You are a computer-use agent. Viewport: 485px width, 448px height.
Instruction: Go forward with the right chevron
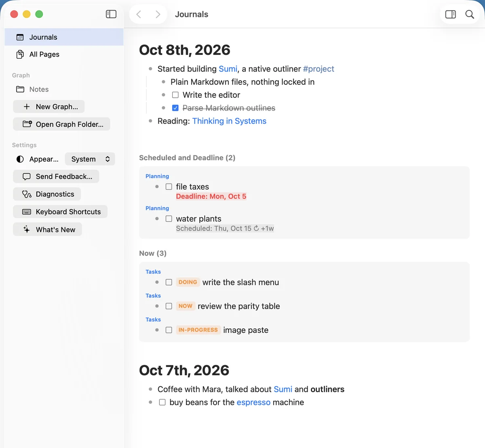(x=158, y=15)
